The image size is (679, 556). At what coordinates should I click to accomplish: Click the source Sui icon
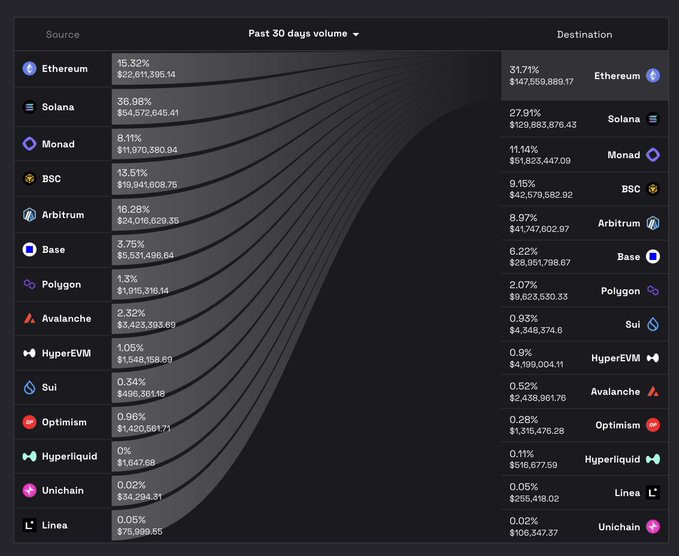click(x=29, y=387)
